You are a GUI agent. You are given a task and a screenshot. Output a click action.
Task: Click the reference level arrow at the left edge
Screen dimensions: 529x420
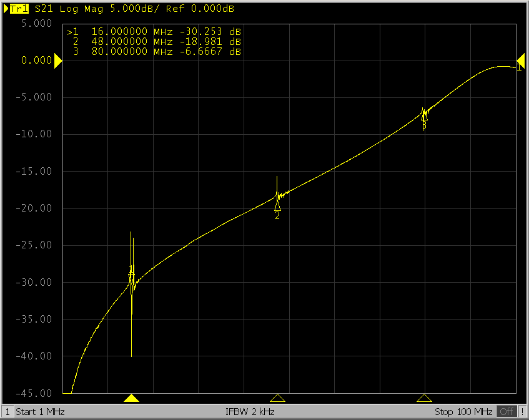(58, 61)
